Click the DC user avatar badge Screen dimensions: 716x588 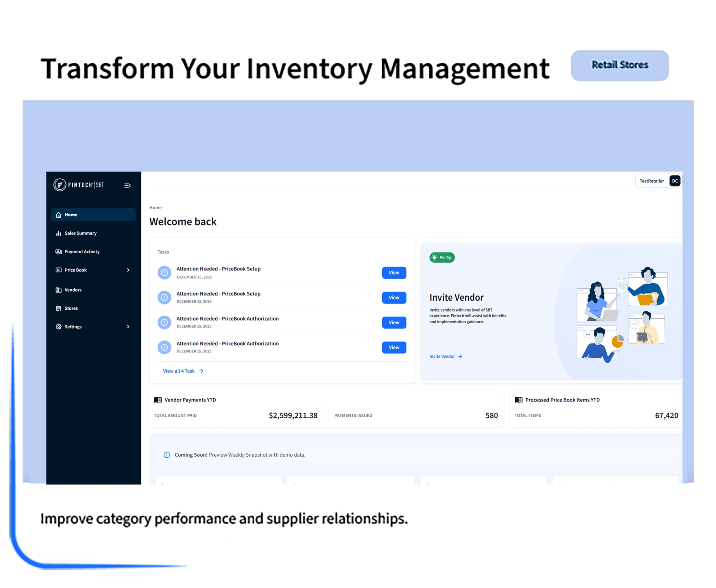click(x=675, y=181)
